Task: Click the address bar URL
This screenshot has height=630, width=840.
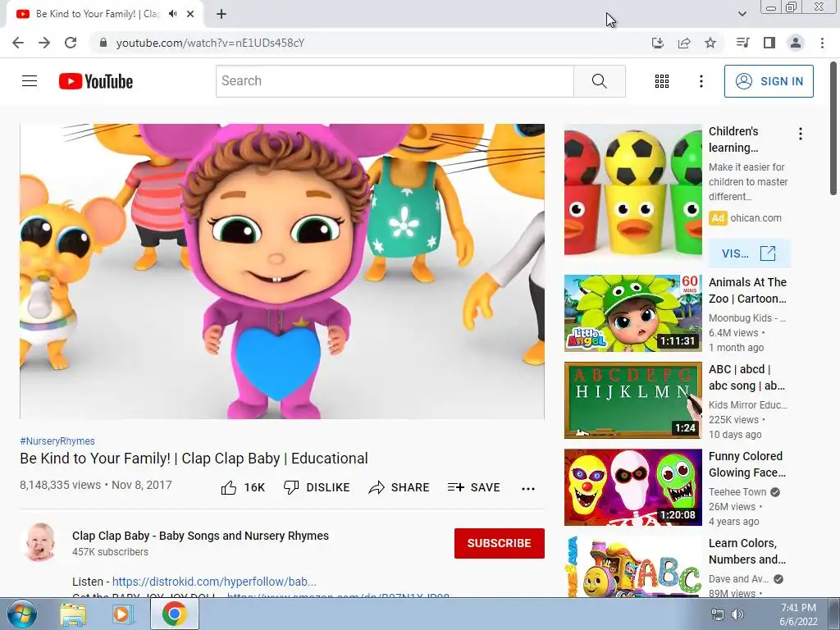Action: click(x=210, y=43)
